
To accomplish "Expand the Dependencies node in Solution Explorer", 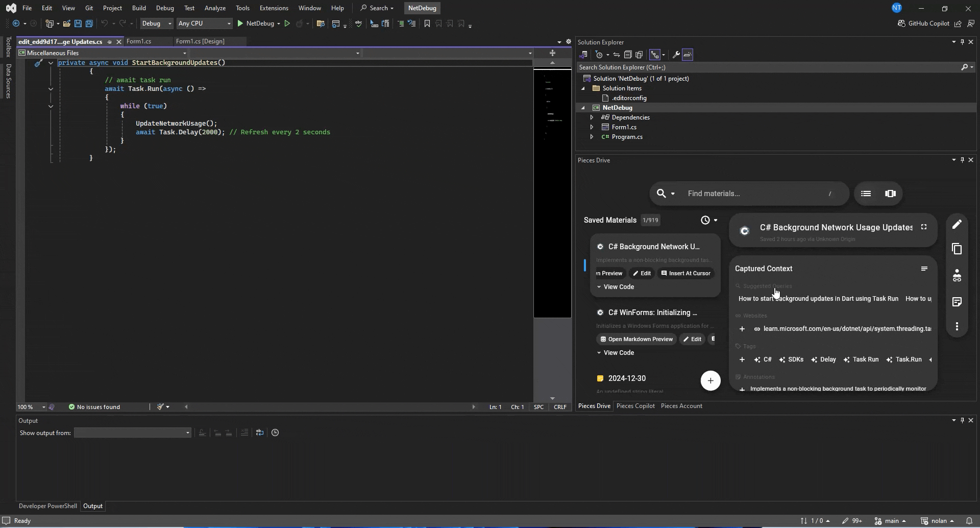I will (x=592, y=117).
